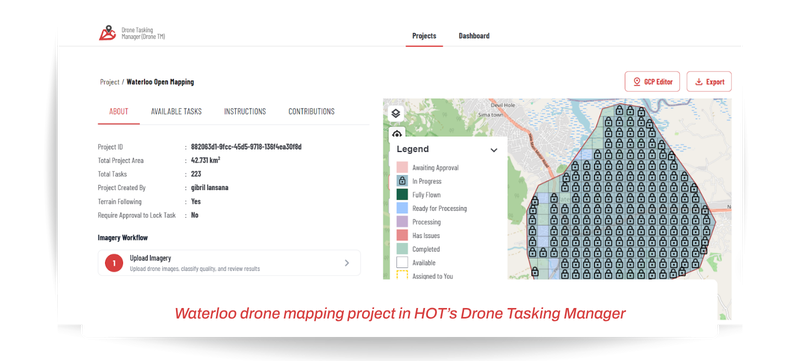Image resolution: width=800 pixels, height=361 pixels.
Task: Open the Available Tasks tab
Action: [176, 111]
